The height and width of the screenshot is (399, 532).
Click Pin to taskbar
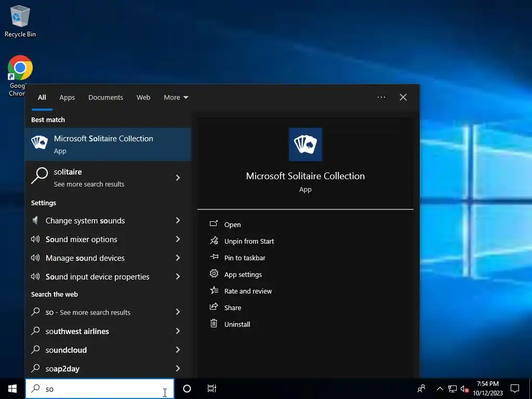tap(245, 258)
